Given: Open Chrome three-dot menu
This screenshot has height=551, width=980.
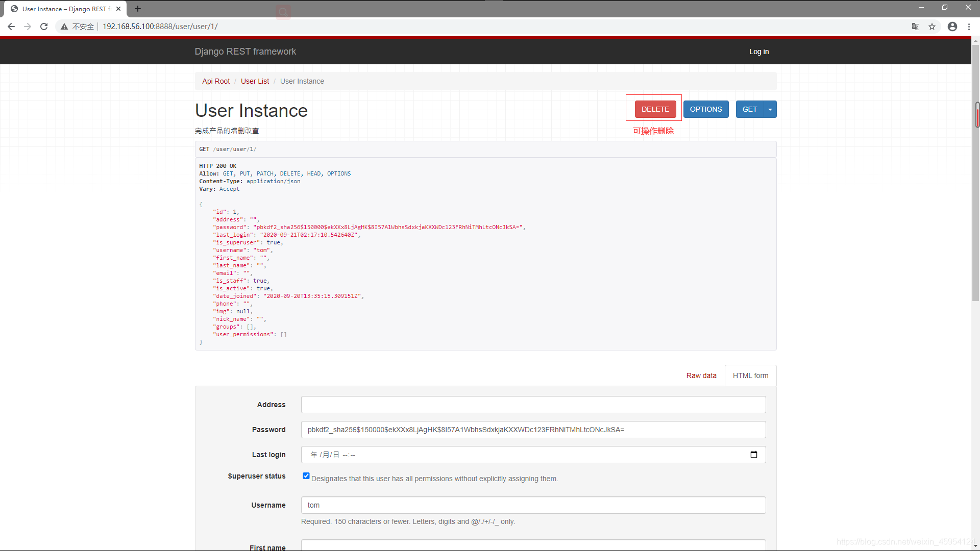Looking at the screenshot, I should tap(969, 27).
